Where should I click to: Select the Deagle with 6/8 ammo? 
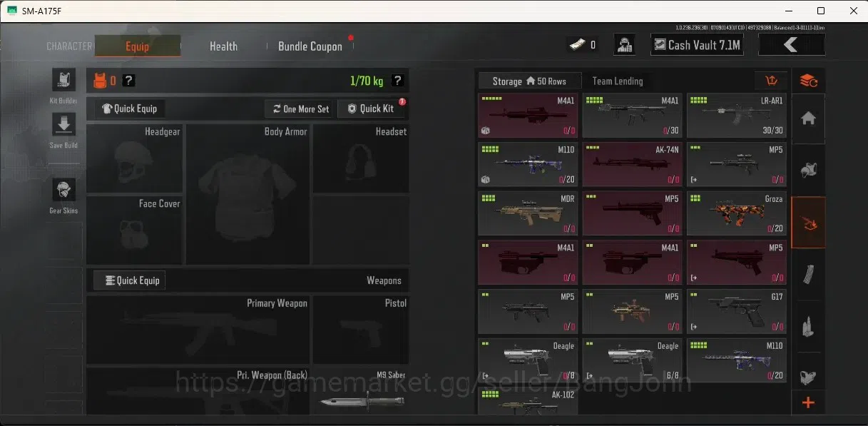(x=633, y=360)
